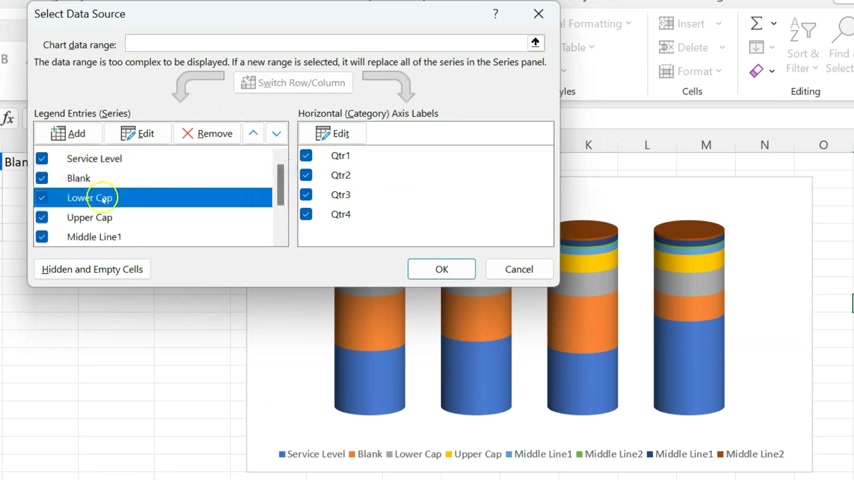This screenshot has height=480, width=854.
Task: Move the selected series up
Action: (253, 133)
